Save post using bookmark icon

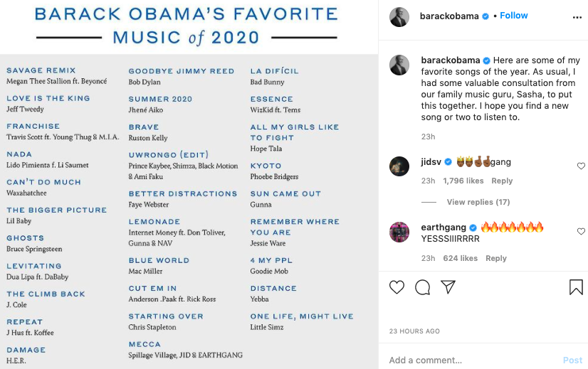click(x=576, y=287)
